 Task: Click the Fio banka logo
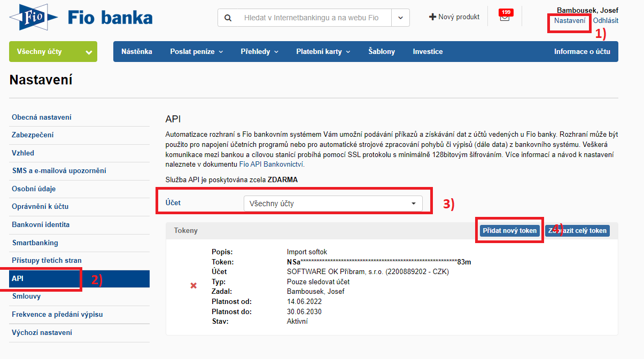click(x=81, y=17)
